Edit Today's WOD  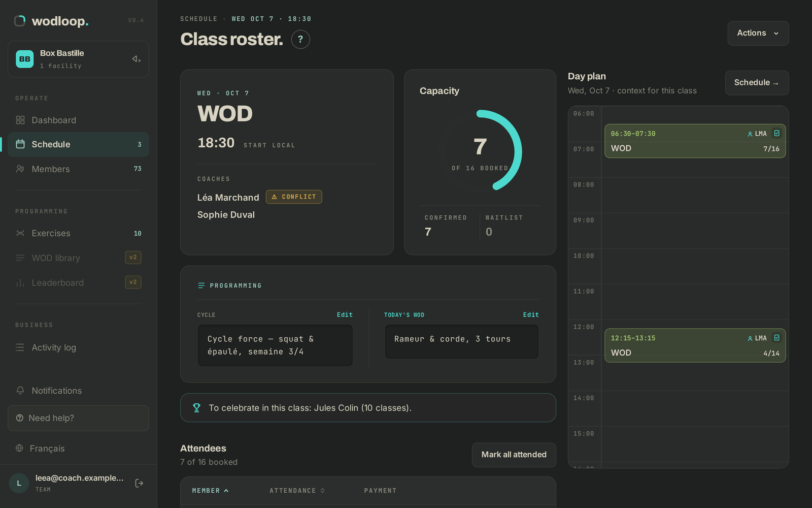pyautogui.click(x=531, y=315)
